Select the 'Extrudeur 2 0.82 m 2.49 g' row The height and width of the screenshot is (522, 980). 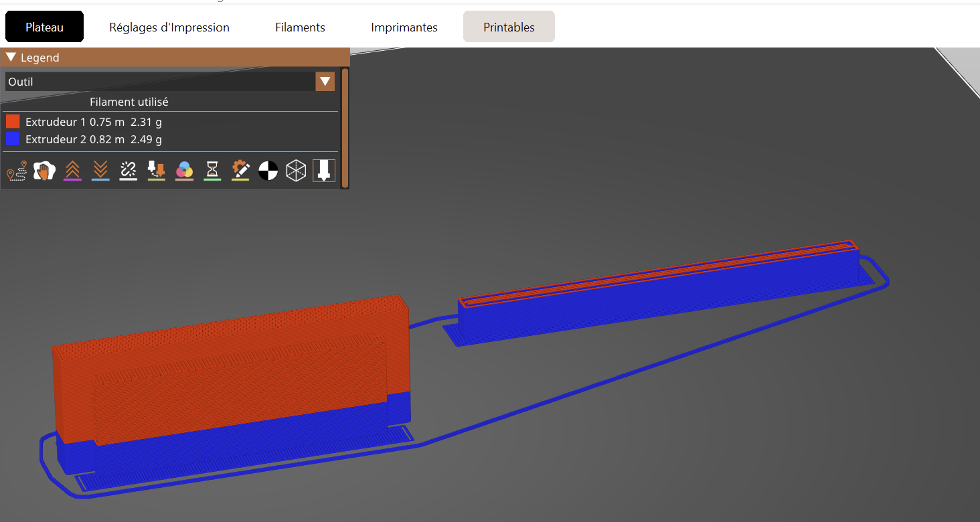tap(94, 139)
